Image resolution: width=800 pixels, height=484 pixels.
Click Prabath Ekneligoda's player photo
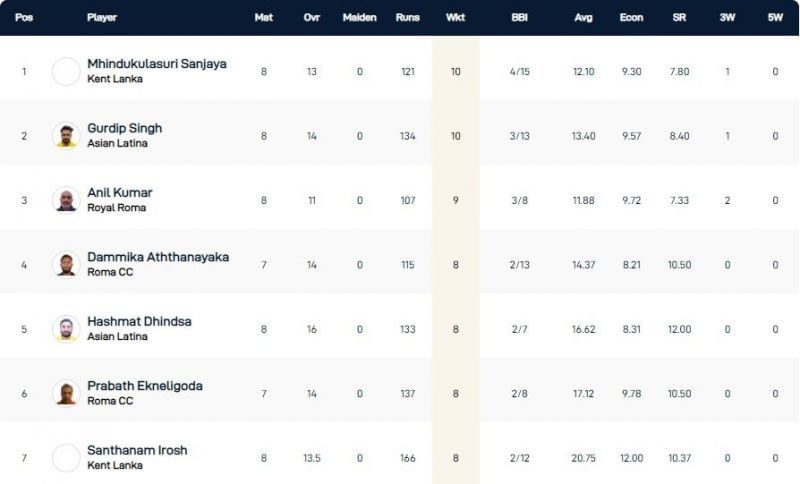[66, 393]
